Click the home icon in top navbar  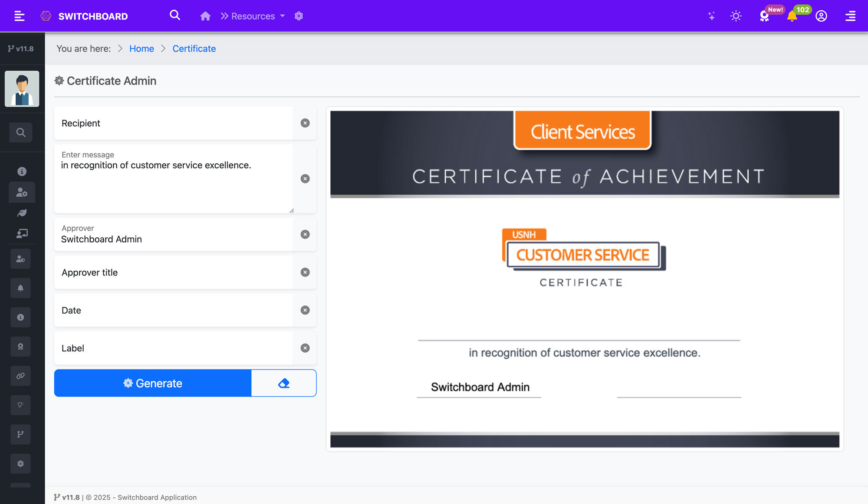pyautogui.click(x=205, y=16)
